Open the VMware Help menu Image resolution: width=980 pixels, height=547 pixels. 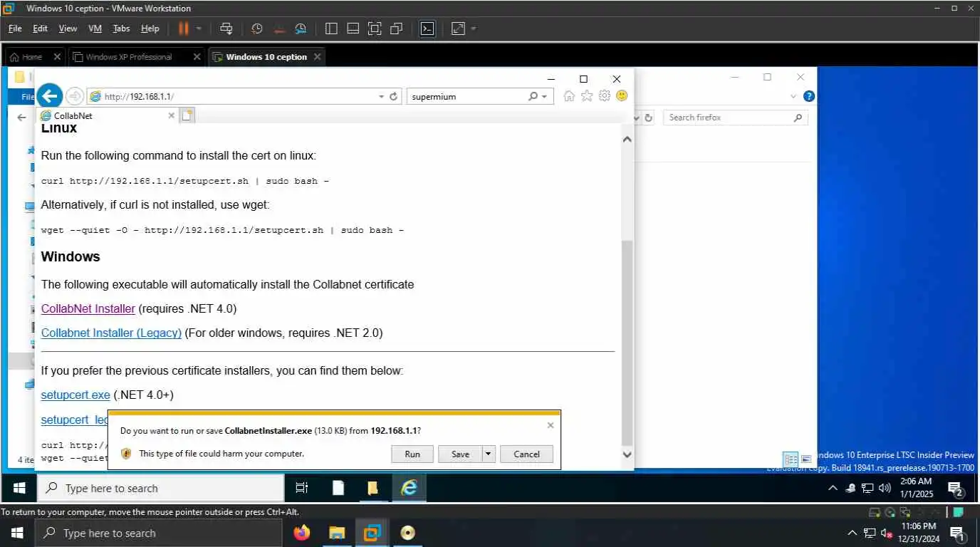click(x=150, y=28)
